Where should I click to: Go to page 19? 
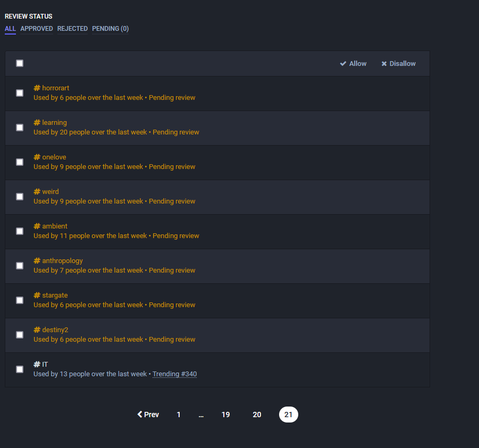click(x=225, y=415)
